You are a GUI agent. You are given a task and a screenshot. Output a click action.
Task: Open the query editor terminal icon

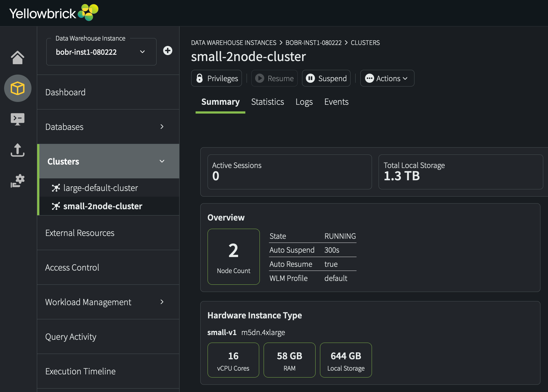[18, 119]
